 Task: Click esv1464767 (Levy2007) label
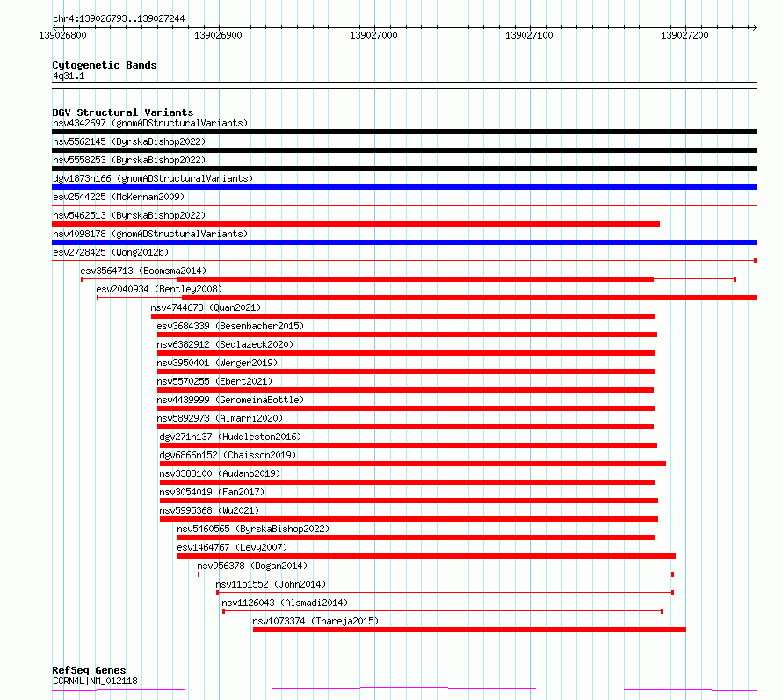[233, 547]
